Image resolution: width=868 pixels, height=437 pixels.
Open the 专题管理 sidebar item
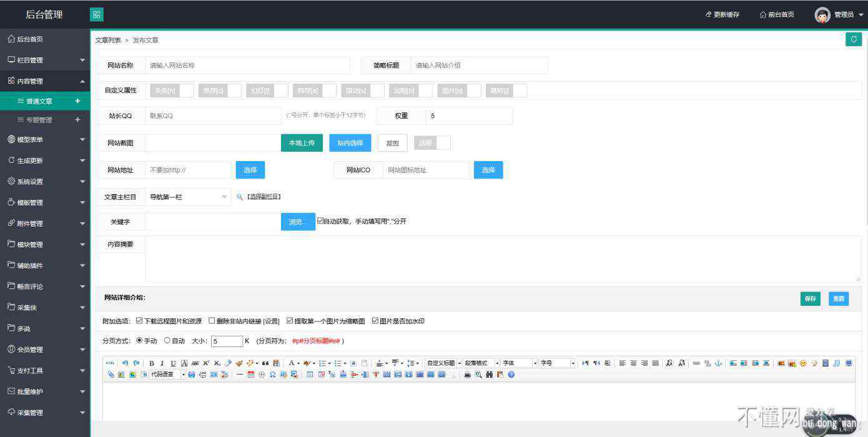39,120
